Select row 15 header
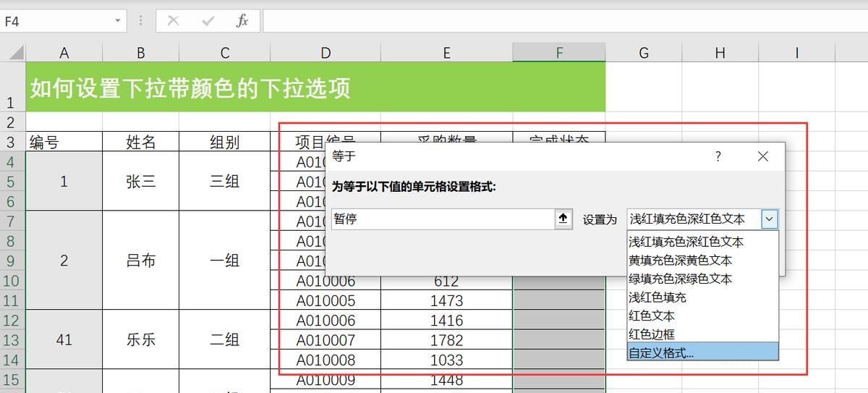This screenshot has width=868, height=393. pos(13,379)
